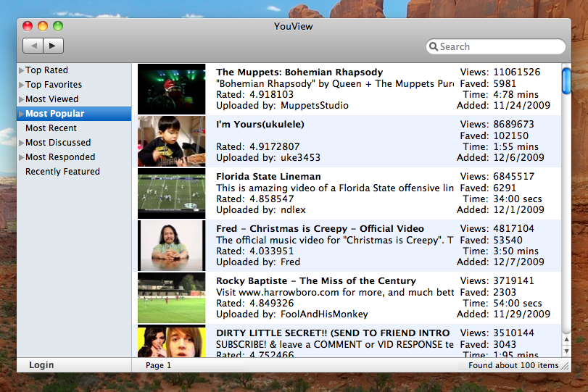Click the scrollbar up arrow
This screenshot has height=392, width=588.
[567, 340]
